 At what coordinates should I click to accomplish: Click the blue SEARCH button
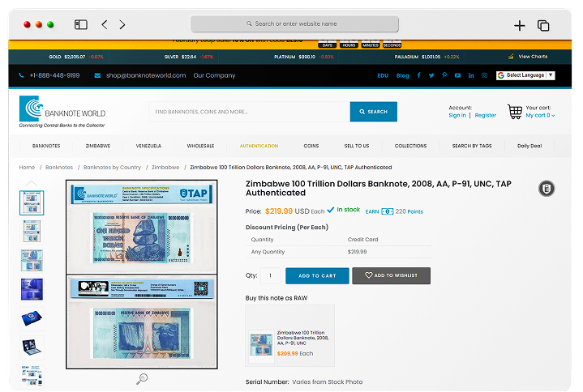373,112
